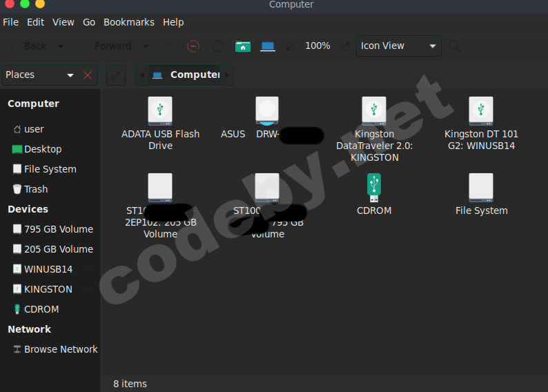Click the Home folder toolbar icon
This screenshot has width=548, height=392.
(242, 46)
